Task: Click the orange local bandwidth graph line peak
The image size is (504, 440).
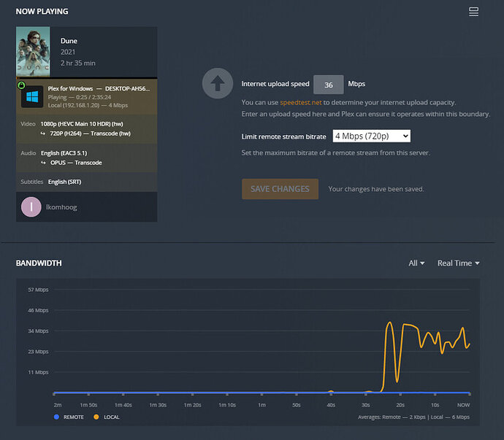Action: (389, 323)
